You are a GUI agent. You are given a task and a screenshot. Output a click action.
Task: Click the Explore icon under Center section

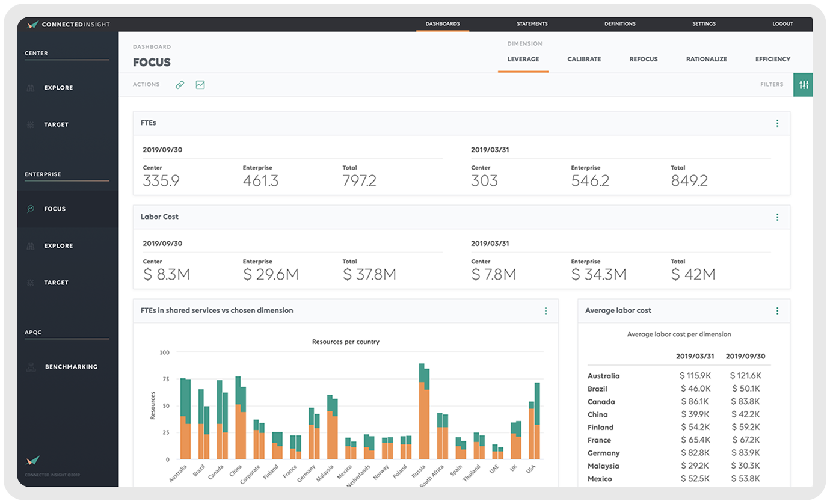click(31, 88)
